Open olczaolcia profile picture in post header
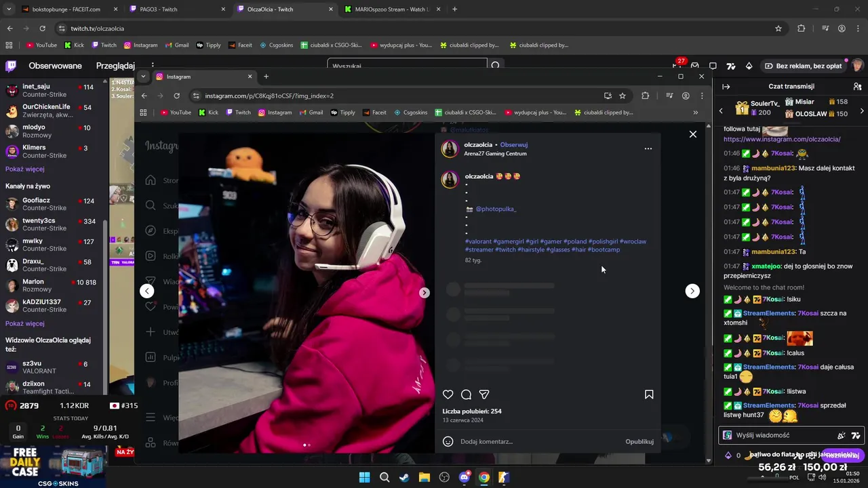This screenshot has width=868, height=488. [x=450, y=148]
